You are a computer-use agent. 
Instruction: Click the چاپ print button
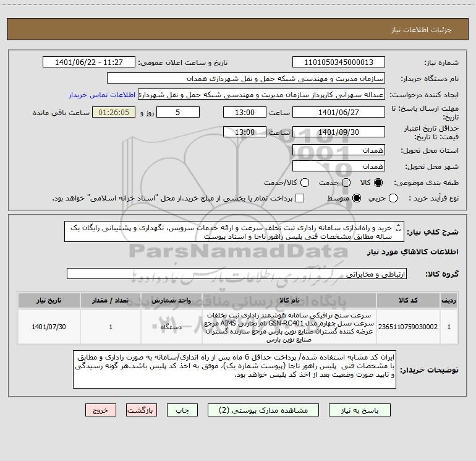(182, 410)
